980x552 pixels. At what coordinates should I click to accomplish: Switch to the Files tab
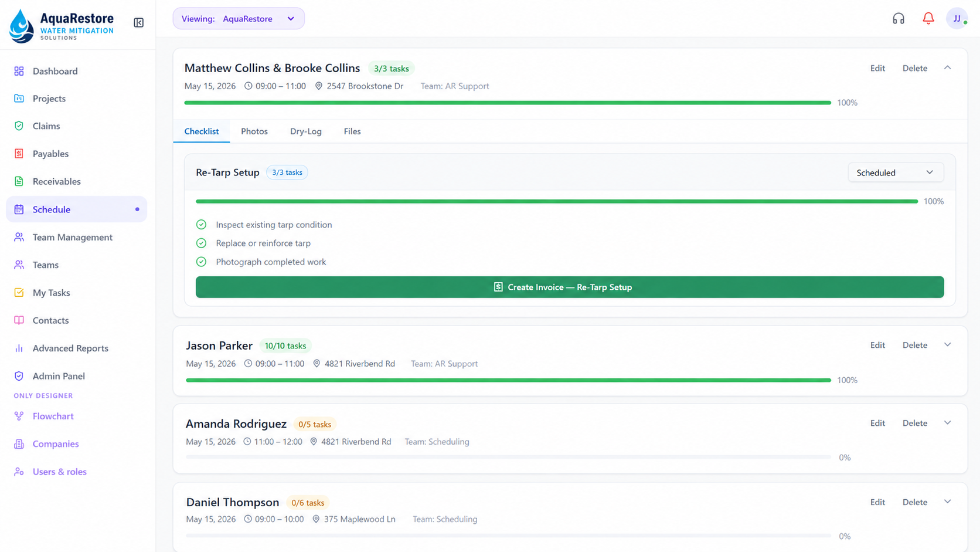coord(352,131)
